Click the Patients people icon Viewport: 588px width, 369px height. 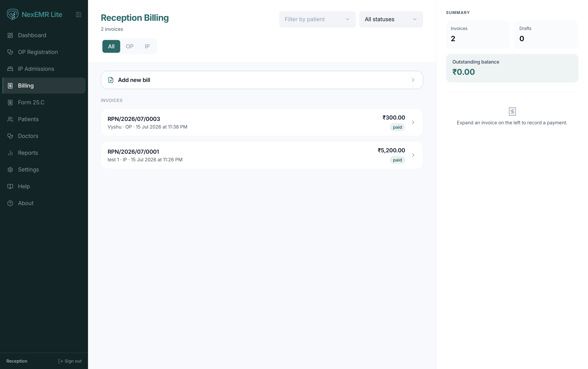click(x=10, y=119)
